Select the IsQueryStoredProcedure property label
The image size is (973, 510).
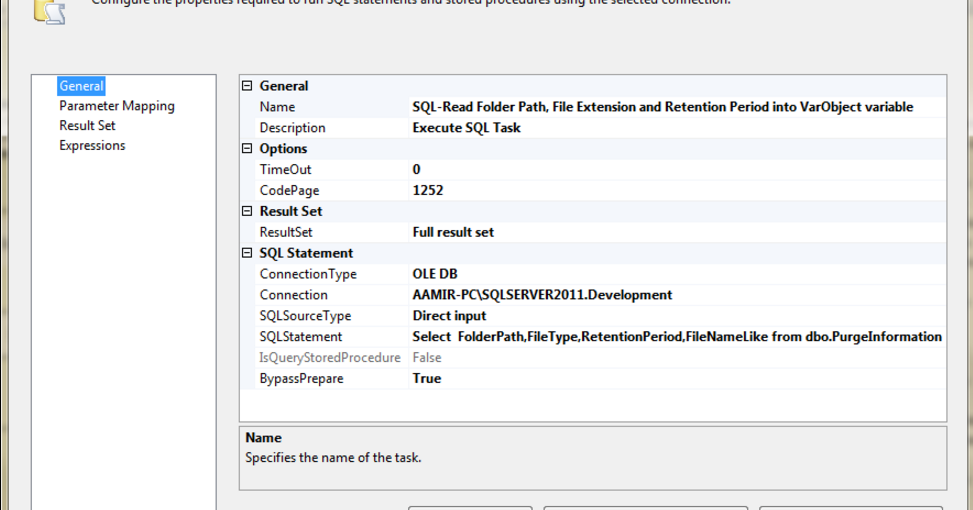[330, 357]
